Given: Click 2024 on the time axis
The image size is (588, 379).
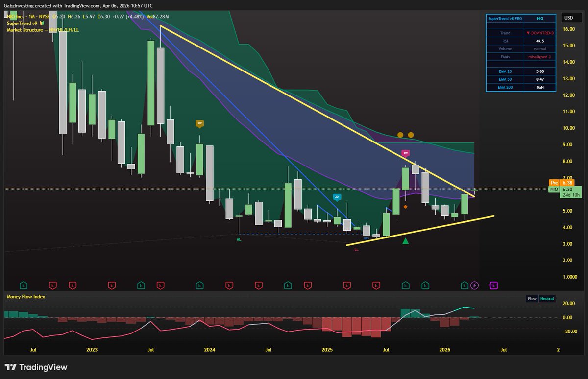Looking at the screenshot, I should pos(210,350).
